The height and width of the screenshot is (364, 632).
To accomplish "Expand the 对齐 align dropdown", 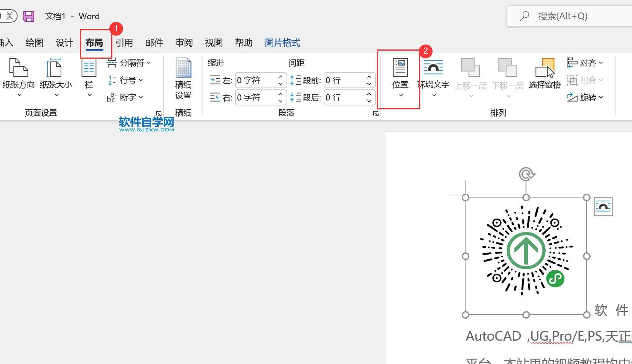I will click(585, 63).
